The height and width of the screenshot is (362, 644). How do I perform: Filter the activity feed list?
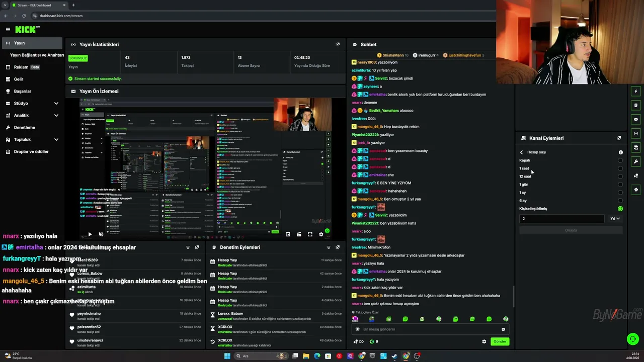(x=188, y=247)
